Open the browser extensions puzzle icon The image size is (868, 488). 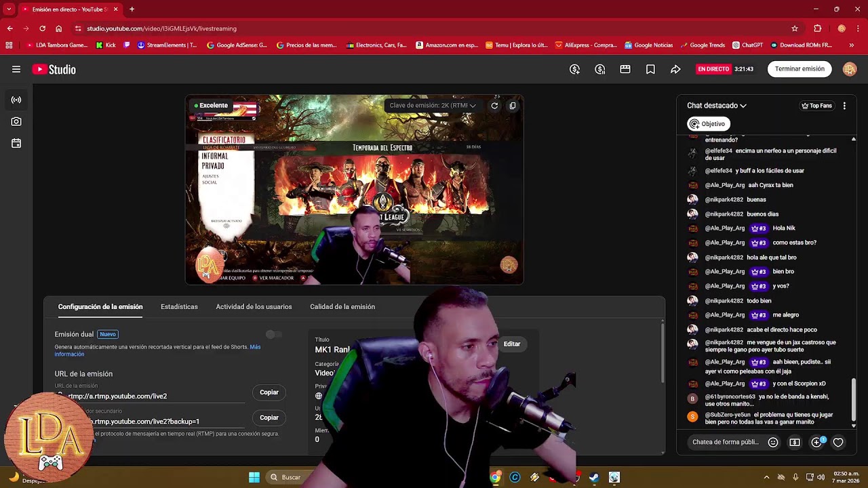818,28
